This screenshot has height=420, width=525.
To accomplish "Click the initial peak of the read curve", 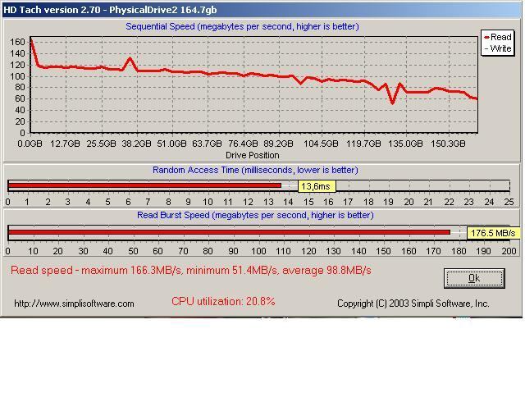I will coord(31,39).
